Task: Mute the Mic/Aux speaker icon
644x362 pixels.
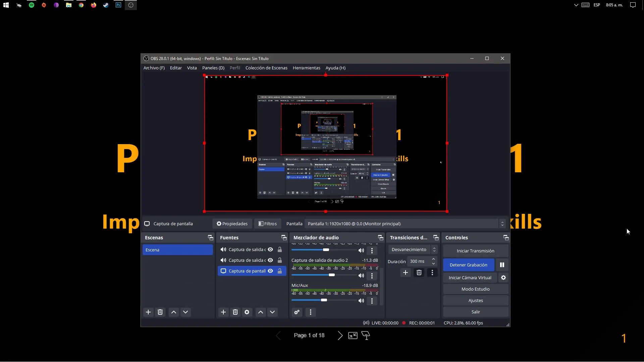Action: pyautogui.click(x=361, y=301)
